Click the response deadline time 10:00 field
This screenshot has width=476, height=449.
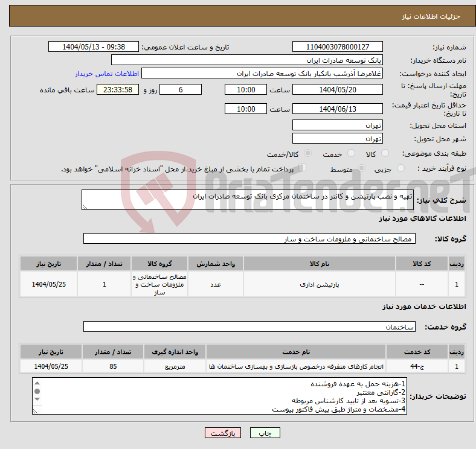(x=246, y=89)
